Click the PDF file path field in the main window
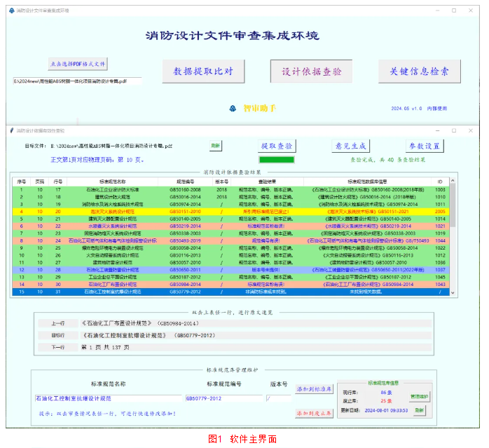Screen dimensions: 489x448 coord(77,81)
